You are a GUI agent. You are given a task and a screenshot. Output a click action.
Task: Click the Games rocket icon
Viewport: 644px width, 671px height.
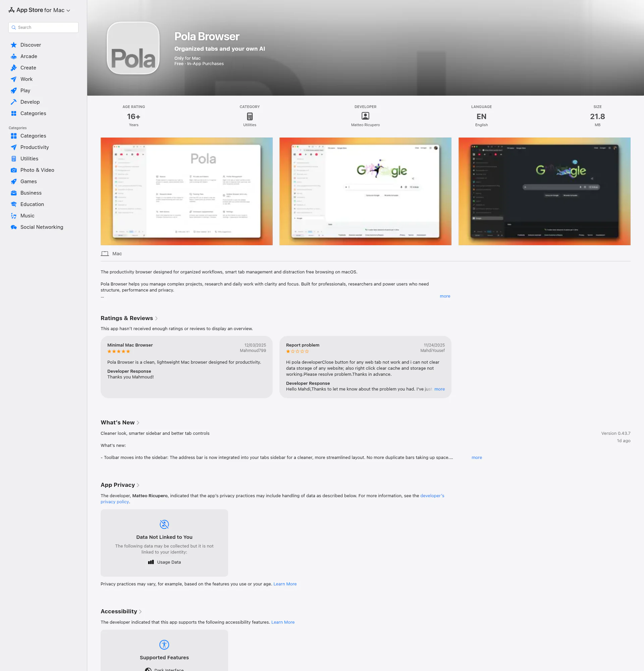pos(14,182)
